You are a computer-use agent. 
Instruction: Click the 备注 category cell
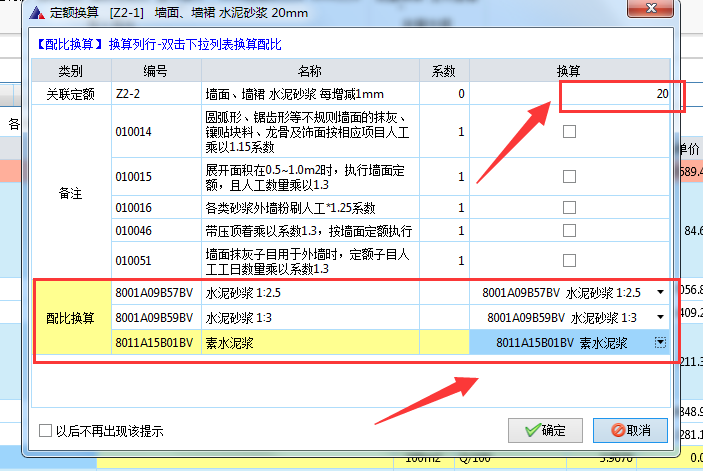coord(71,193)
